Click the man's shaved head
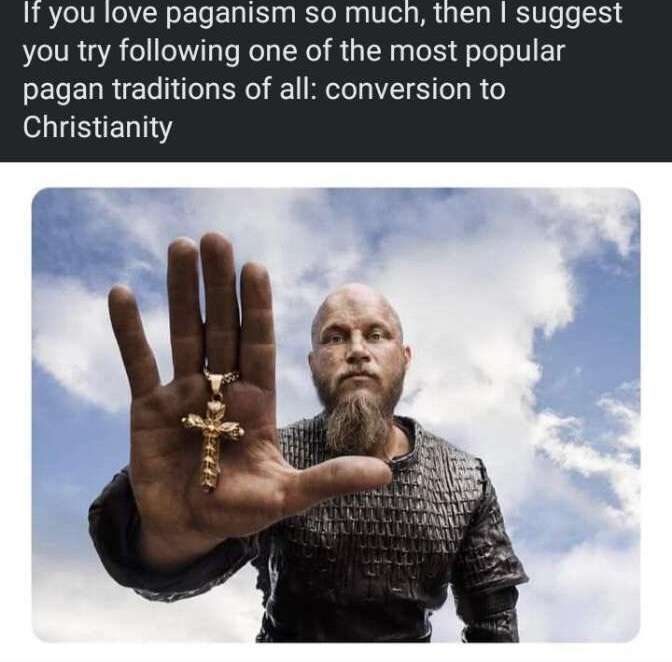The image size is (672, 662). 354,304
